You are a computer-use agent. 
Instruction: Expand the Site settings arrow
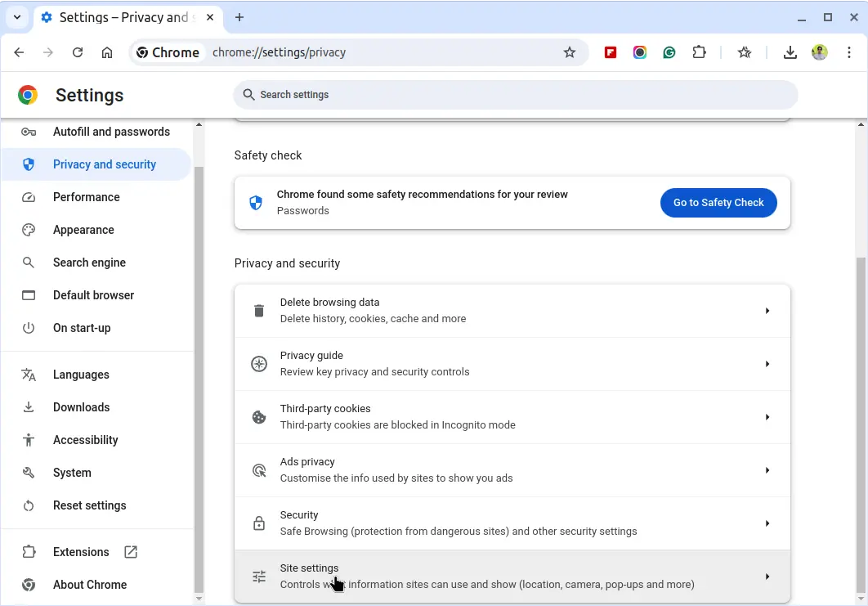click(x=767, y=577)
